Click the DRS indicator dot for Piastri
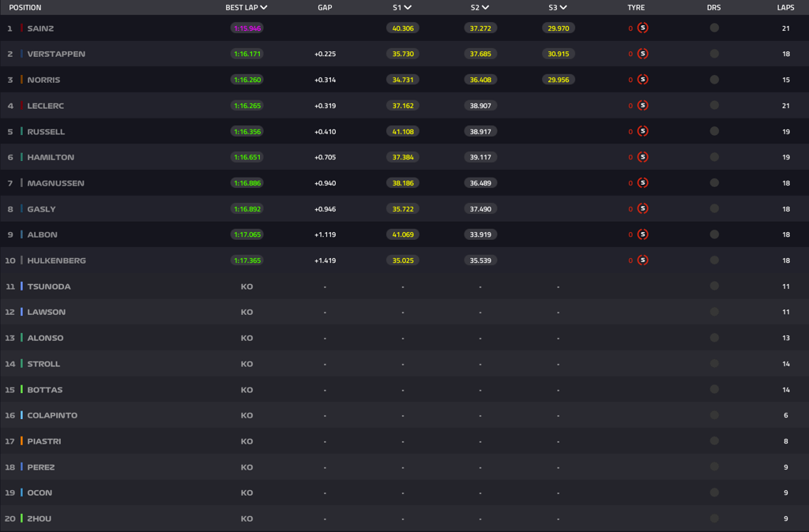The width and height of the screenshot is (809, 532). click(x=714, y=440)
